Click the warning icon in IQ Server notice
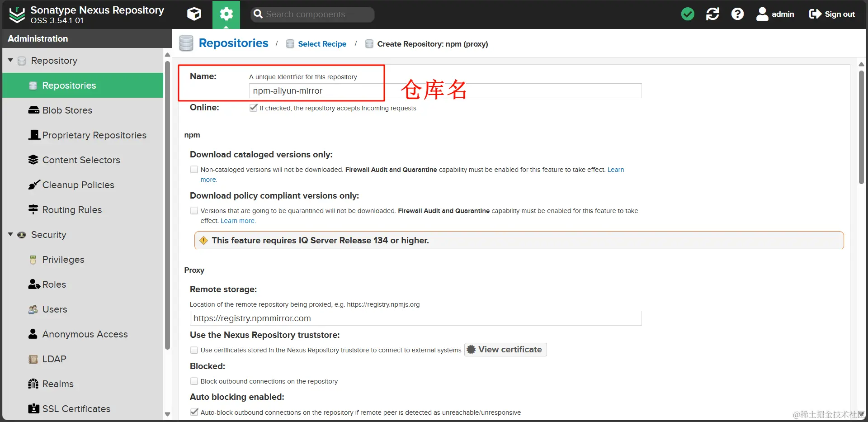Image resolution: width=868 pixels, height=422 pixels. 203,241
